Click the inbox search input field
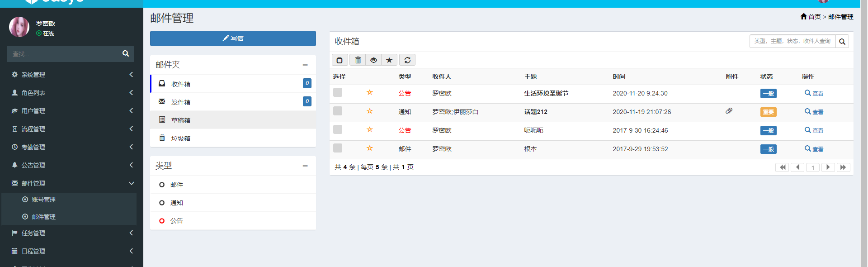 click(x=793, y=41)
